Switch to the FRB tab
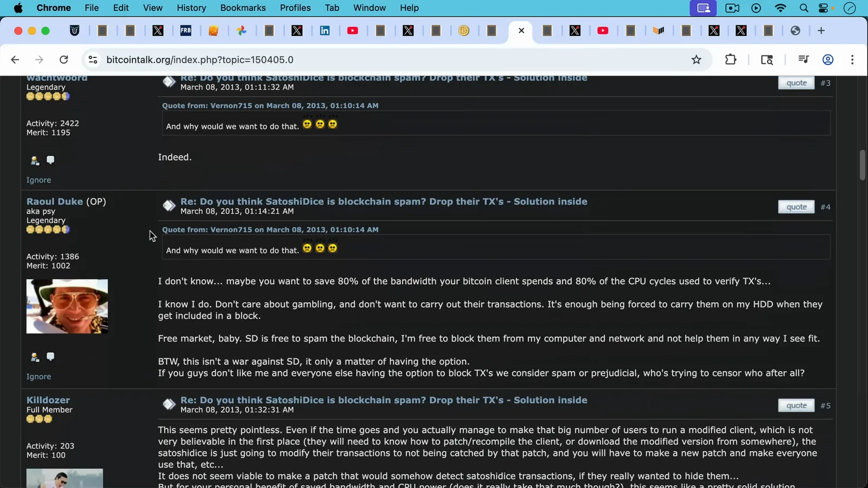 [186, 31]
